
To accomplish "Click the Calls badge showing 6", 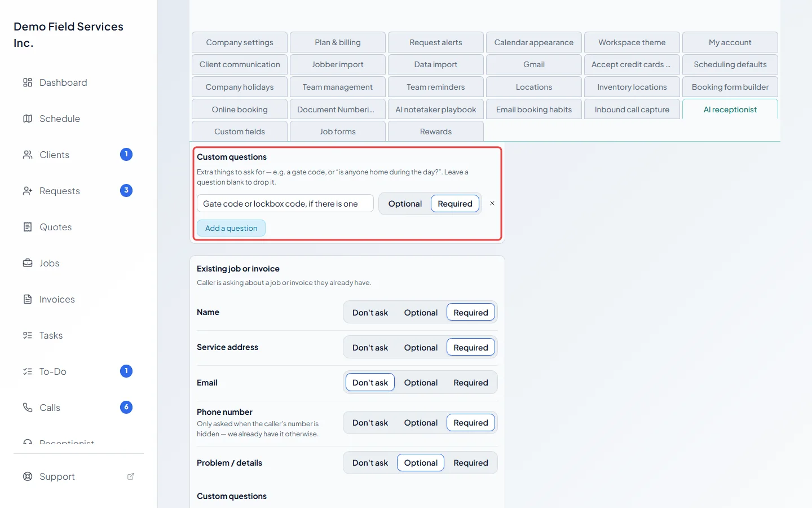I will (x=126, y=408).
